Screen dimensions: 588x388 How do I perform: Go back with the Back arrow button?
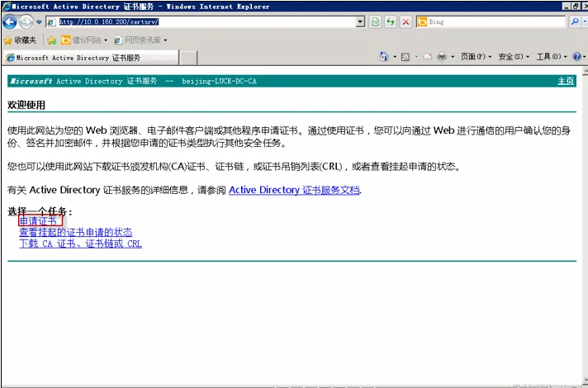(x=9, y=22)
